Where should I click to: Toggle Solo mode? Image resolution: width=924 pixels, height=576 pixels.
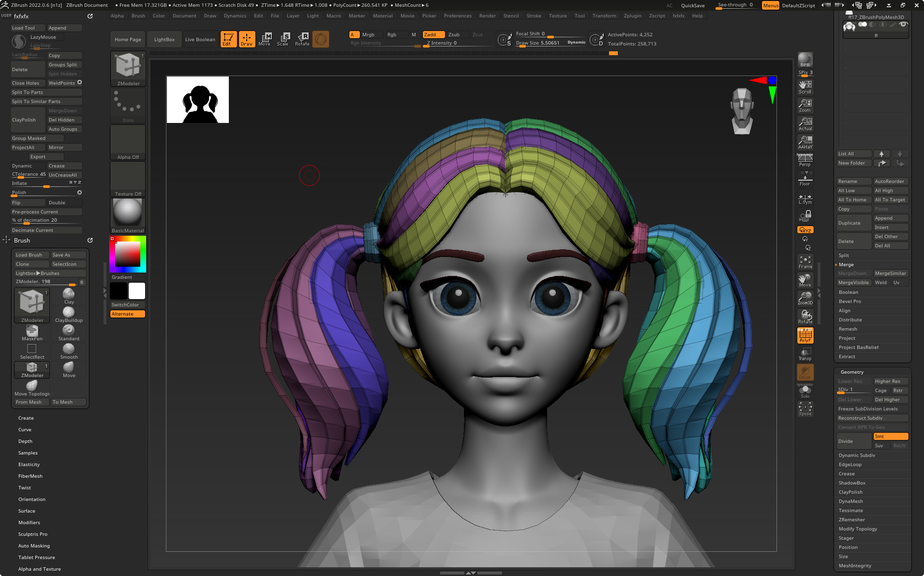pyautogui.click(x=805, y=392)
